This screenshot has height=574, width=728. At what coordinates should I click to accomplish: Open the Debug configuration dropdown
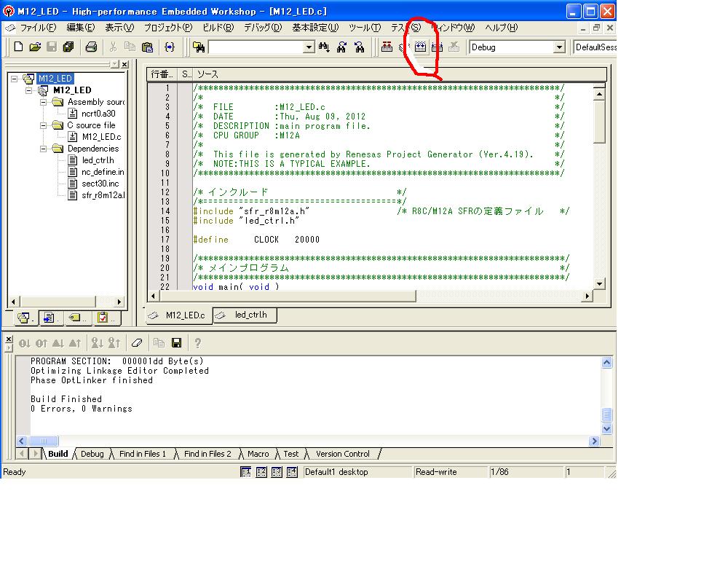coord(559,47)
